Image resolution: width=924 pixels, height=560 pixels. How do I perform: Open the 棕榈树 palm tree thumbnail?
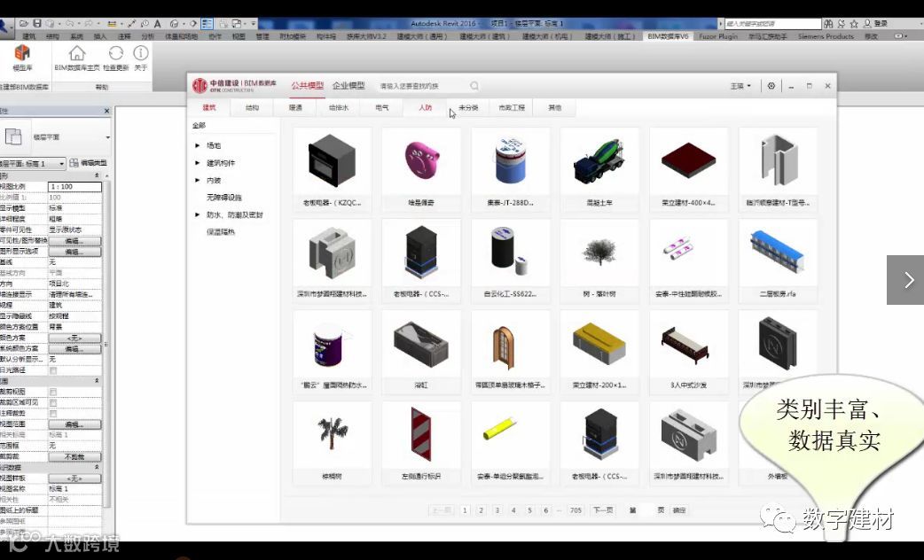pos(332,435)
